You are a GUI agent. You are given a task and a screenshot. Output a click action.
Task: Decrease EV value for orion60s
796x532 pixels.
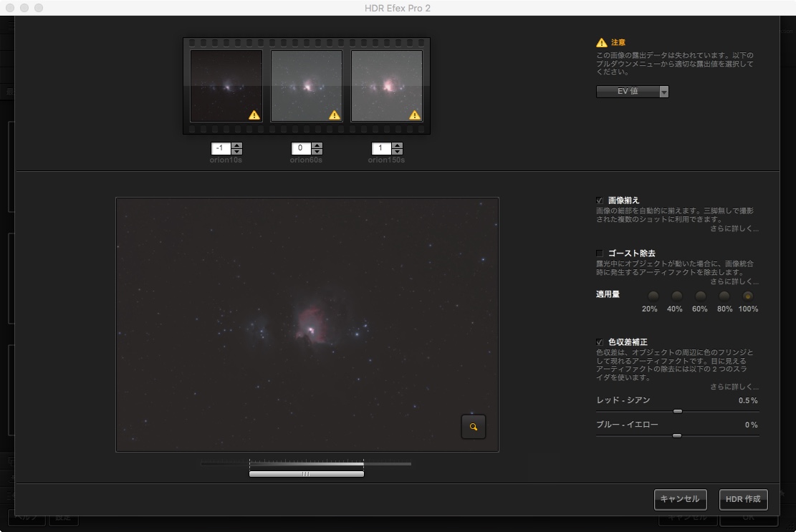[317, 151]
